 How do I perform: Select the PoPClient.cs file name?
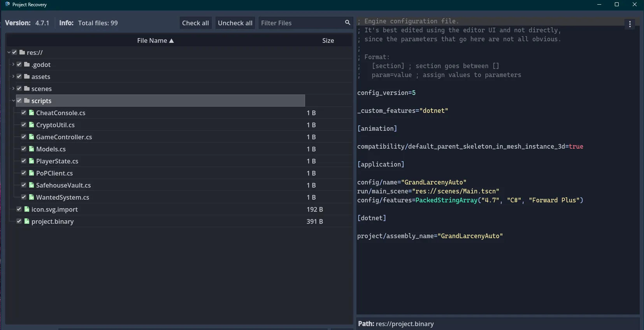coord(54,173)
